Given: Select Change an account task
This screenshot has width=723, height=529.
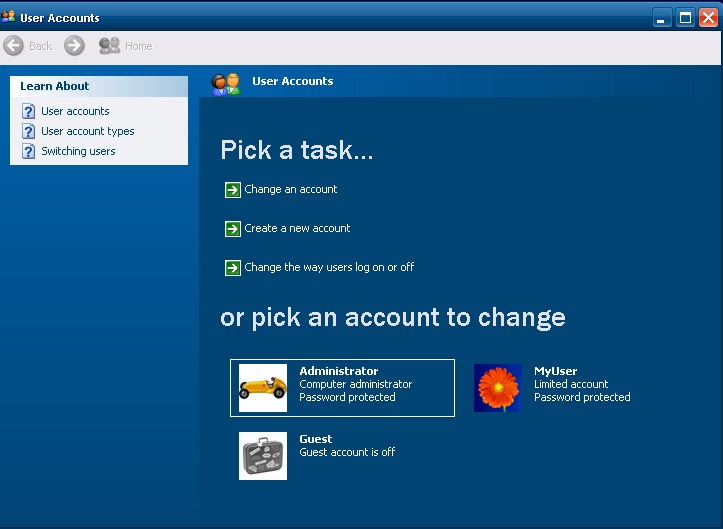Looking at the screenshot, I should [290, 190].
